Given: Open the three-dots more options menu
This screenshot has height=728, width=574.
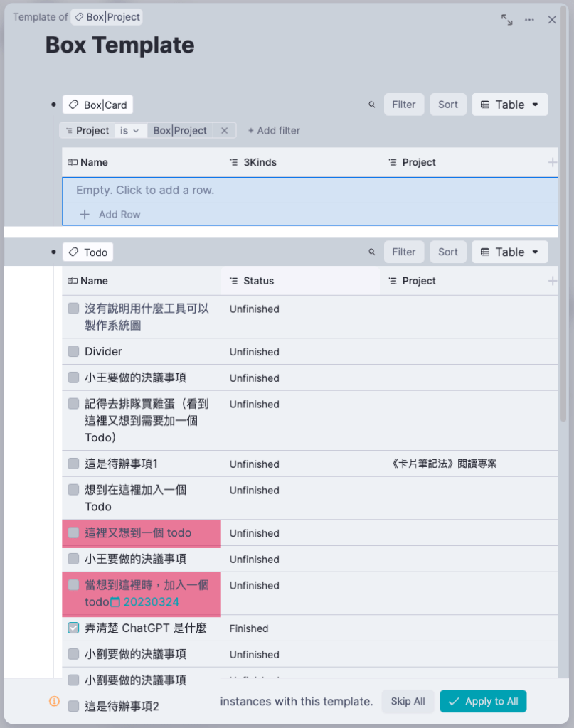Looking at the screenshot, I should coord(529,20).
